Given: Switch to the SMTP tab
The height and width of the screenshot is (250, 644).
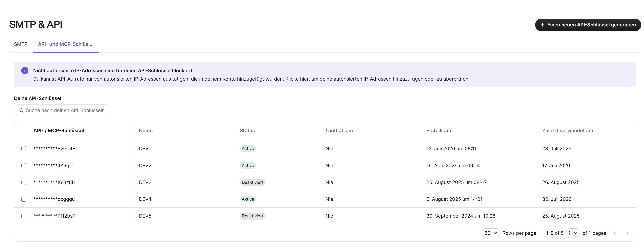Looking at the screenshot, I should pyautogui.click(x=21, y=44).
